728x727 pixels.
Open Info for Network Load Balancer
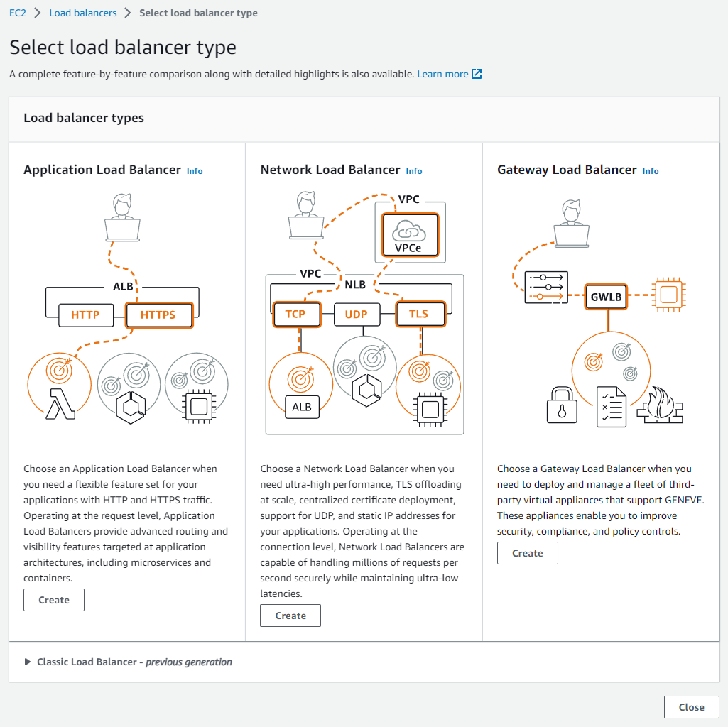click(x=413, y=171)
